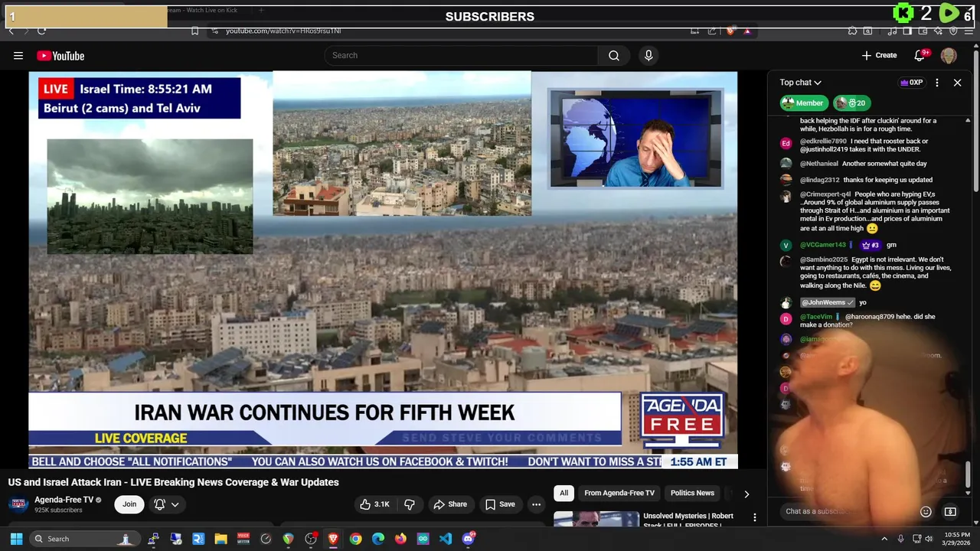The image size is (980, 551).
Task: Open the Create upload menu
Action: 879,55
